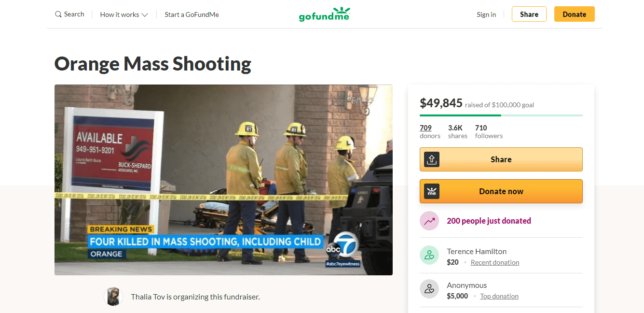
Task: Click the search magnifier icon
Action: point(58,14)
